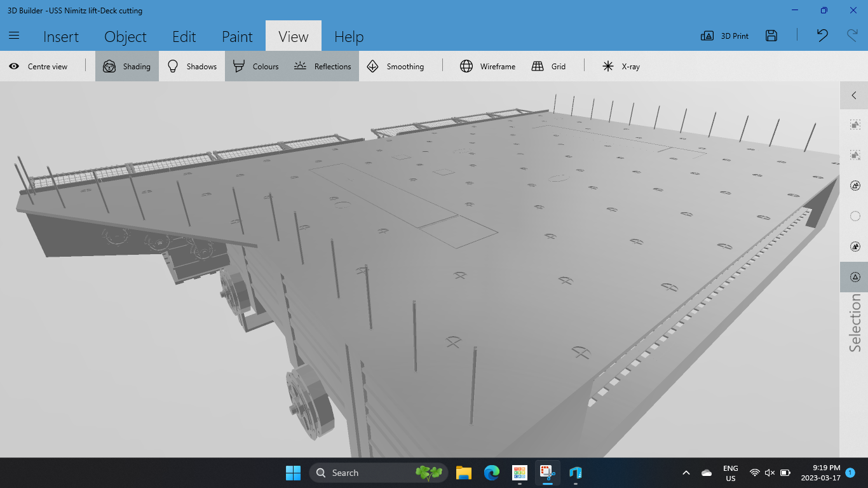Switch to the Object tab

click(x=125, y=37)
